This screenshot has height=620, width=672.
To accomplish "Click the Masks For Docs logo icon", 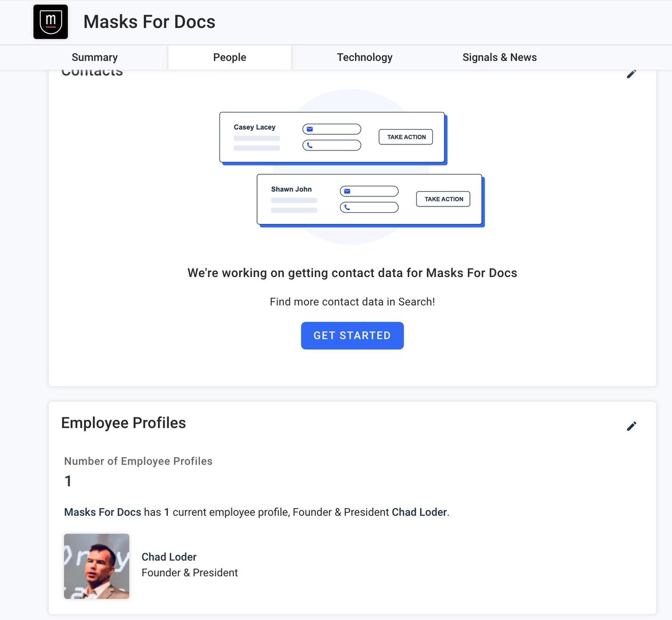I will point(50,22).
